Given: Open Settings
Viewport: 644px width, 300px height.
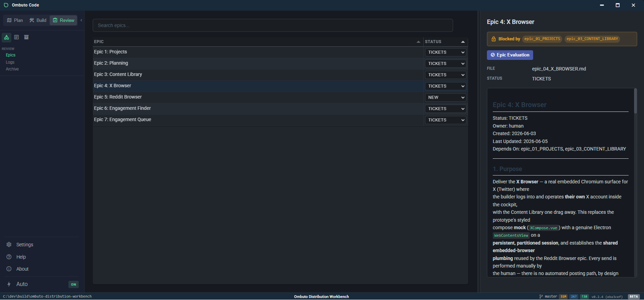Looking at the screenshot, I should (x=25, y=245).
